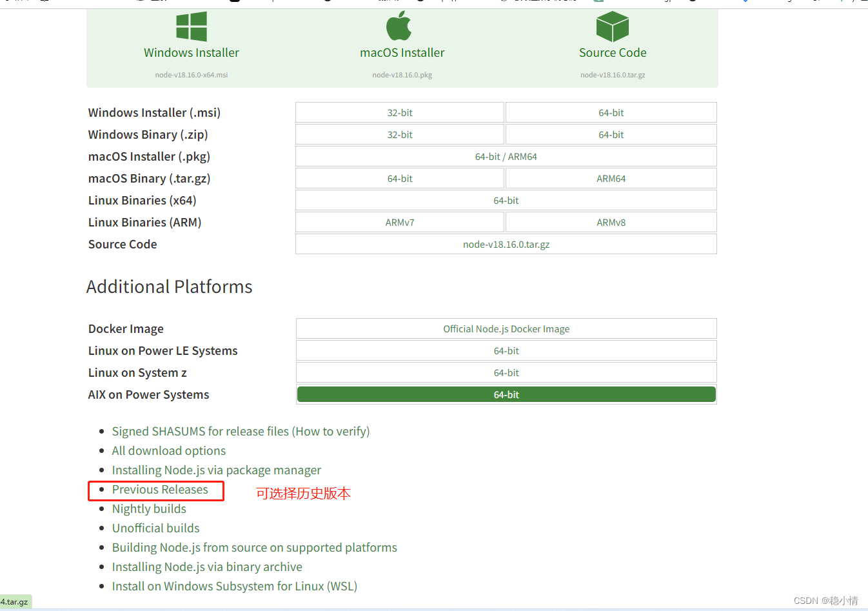Open Building Node.js from source link

255,547
